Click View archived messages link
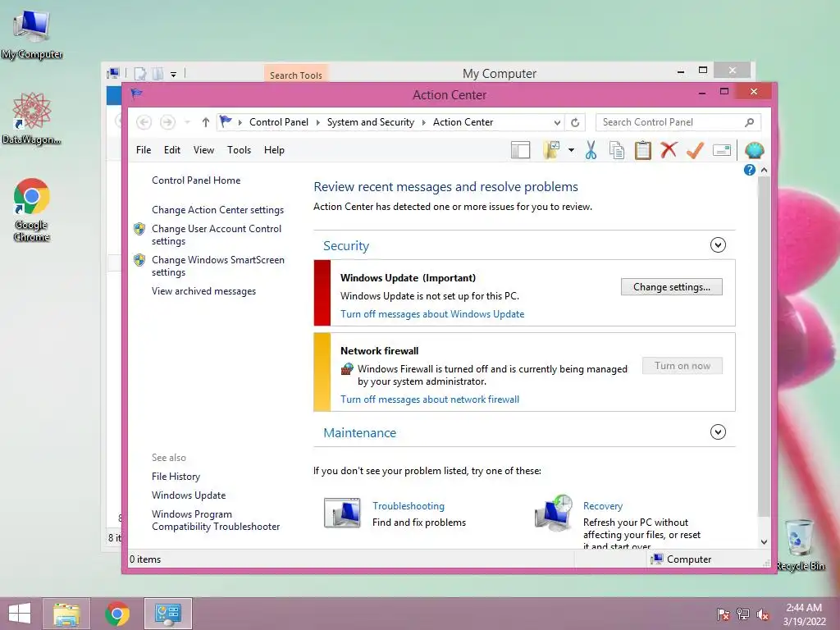 pos(203,291)
